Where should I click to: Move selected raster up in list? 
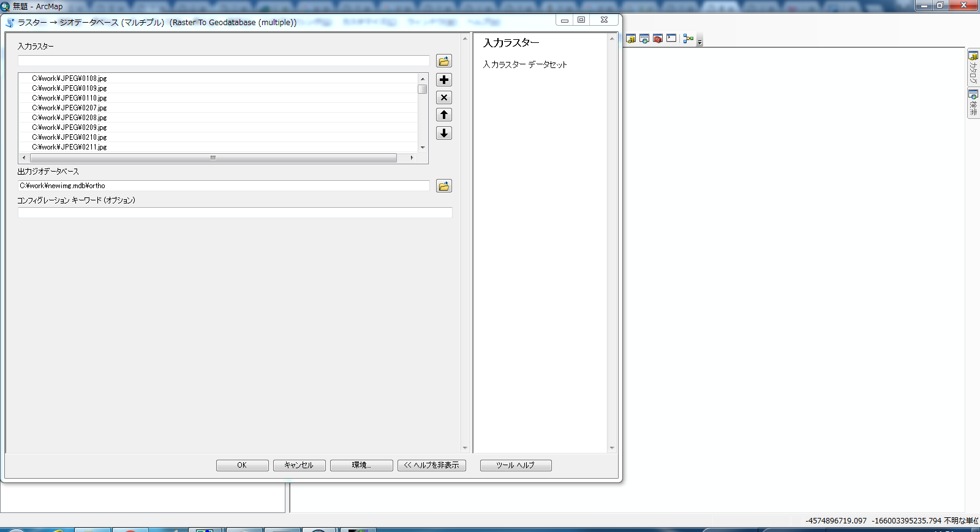coord(444,115)
